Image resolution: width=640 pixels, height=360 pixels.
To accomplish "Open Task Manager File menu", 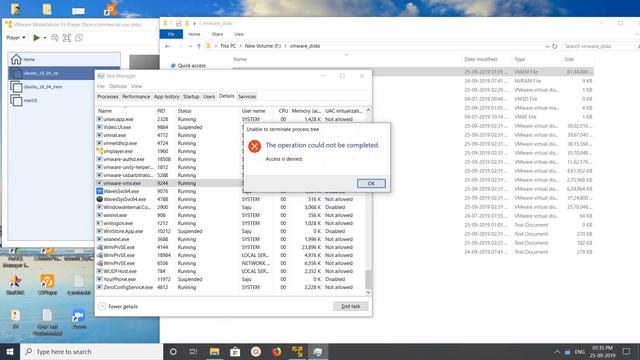I will [x=101, y=86].
